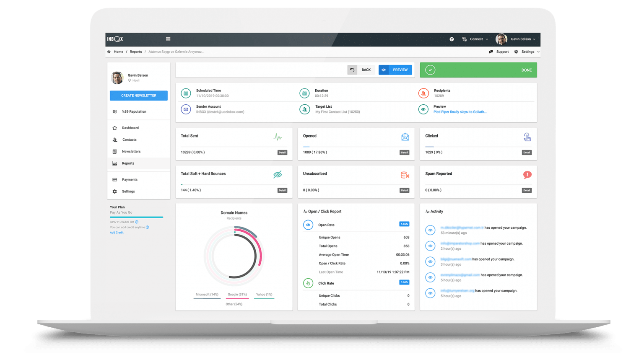Open the hamburger menu icon
Viewport: 644px width, 357px height.
coord(168,39)
